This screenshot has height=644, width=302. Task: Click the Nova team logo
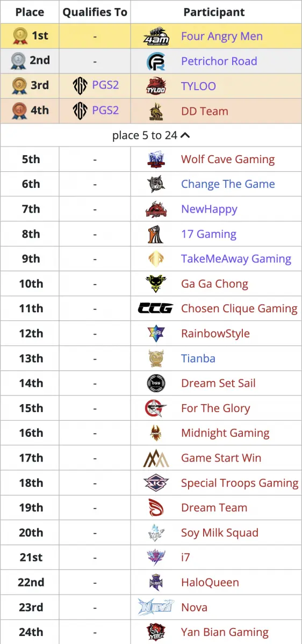pyautogui.click(x=156, y=607)
